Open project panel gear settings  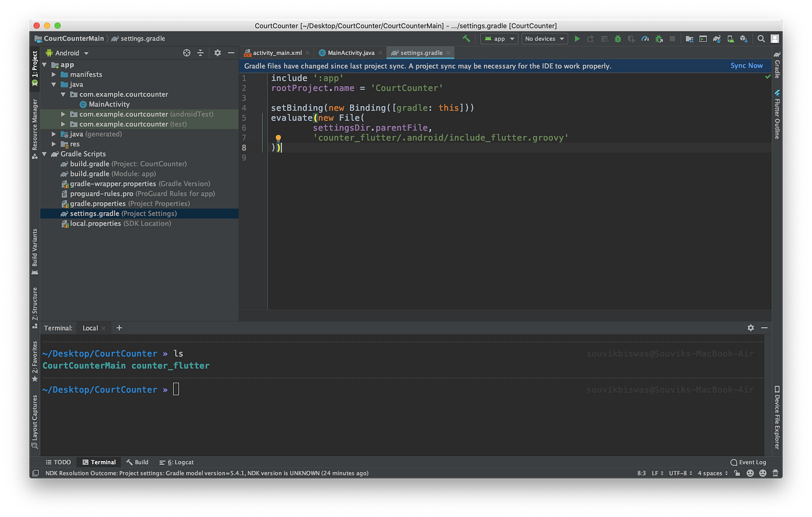click(x=217, y=53)
